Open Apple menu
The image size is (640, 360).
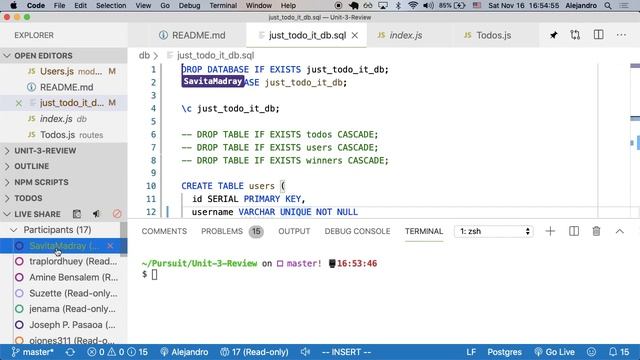[13, 6]
